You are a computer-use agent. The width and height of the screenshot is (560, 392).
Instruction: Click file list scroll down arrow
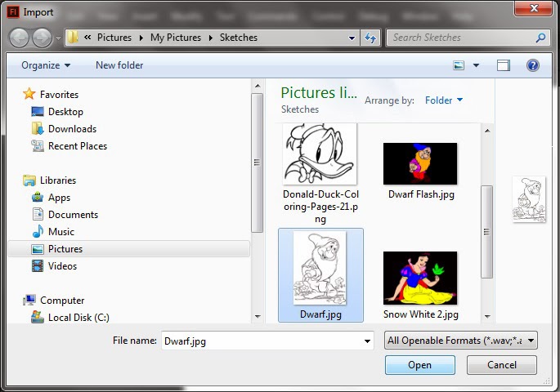click(487, 316)
